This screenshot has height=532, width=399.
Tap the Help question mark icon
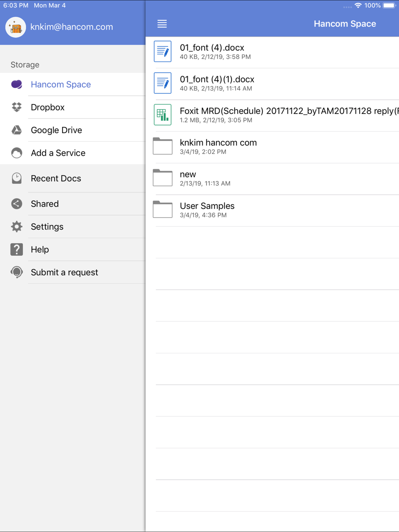coord(17,249)
